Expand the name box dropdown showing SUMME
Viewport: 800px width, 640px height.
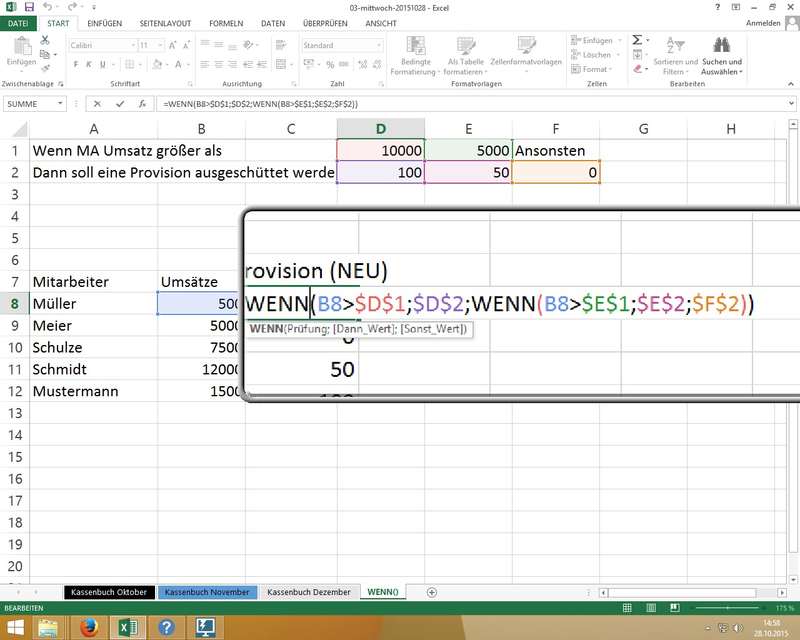coord(61,104)
